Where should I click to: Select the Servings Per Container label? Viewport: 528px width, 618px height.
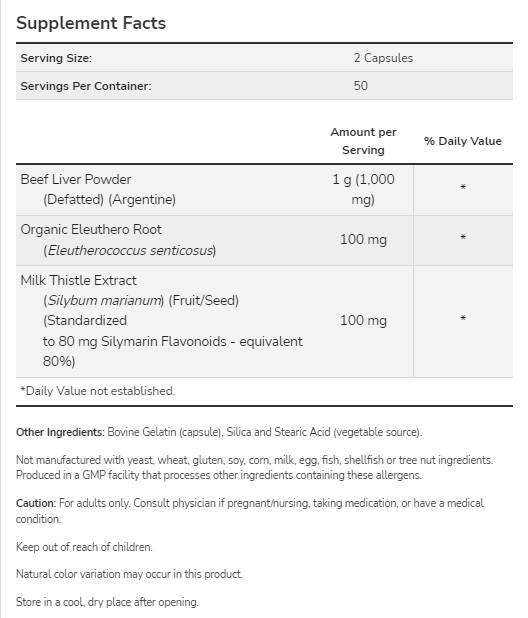tap(86, 86)
